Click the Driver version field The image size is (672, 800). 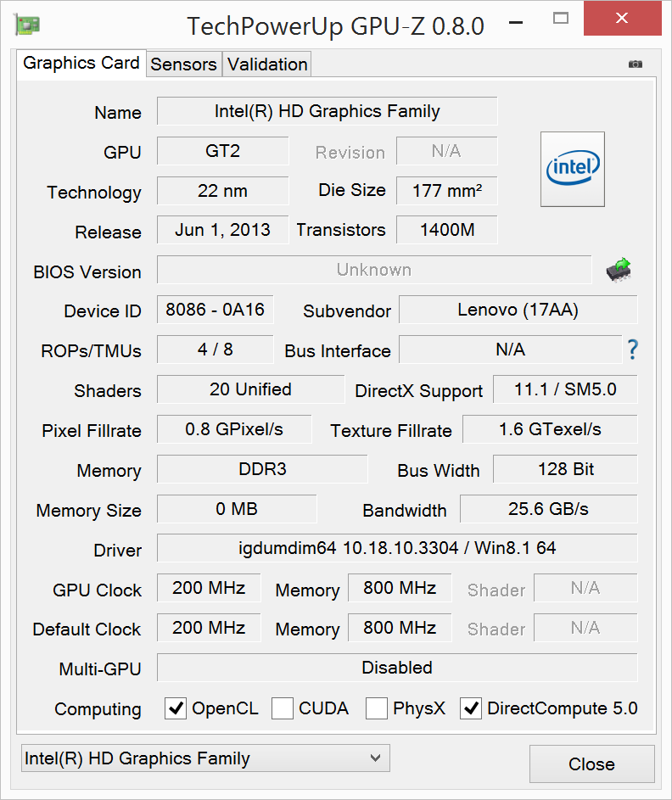(x=397, y=548)
